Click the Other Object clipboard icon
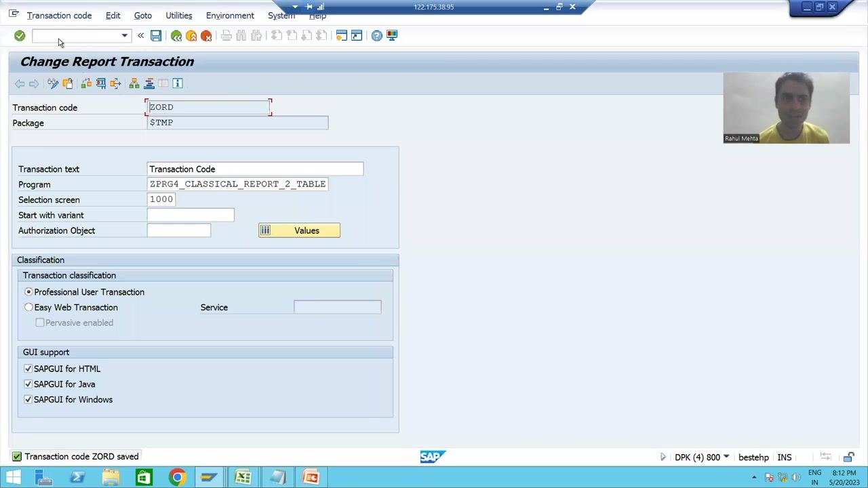Image resolution: width=868 pixels, height=488 pixels. (x=68, y=83)
